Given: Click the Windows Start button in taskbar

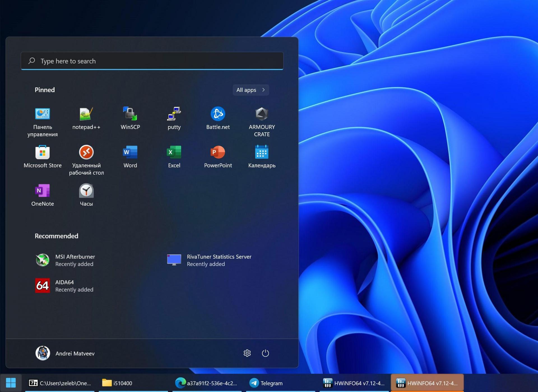Looking at the screenshot, I should 11,383.
